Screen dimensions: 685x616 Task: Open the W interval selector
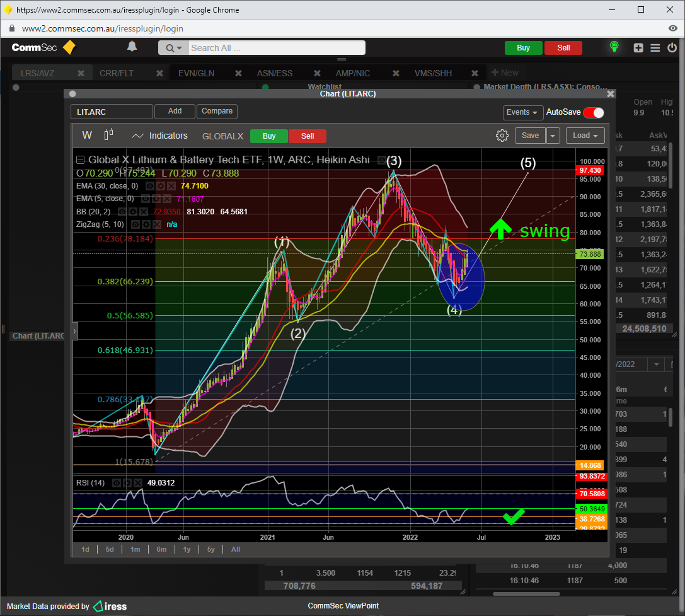[x=87, y=135]
